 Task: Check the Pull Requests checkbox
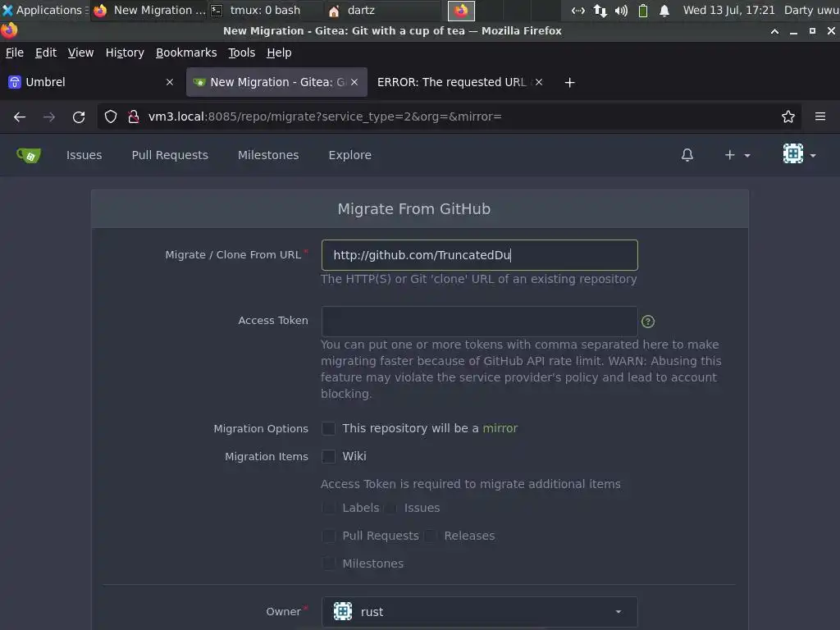click(x=328, y=536)
